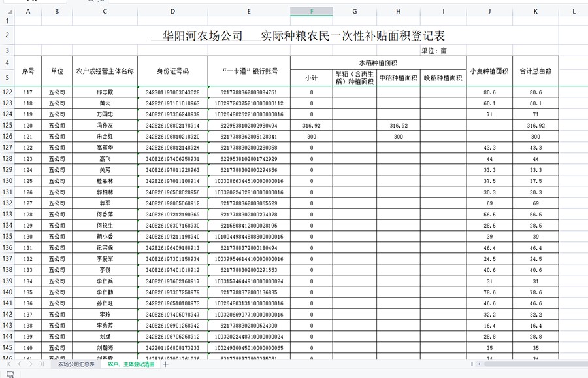
Task: Select column A header
Action: point(27,12)
